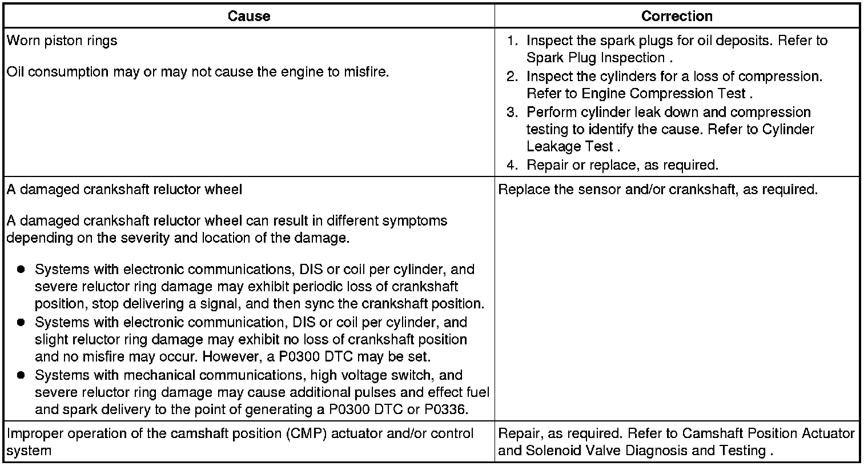Screen dimensions: 868x466
Task: Click 'Replace the sensor and/or crankshaft' correction
Action: 658,190
